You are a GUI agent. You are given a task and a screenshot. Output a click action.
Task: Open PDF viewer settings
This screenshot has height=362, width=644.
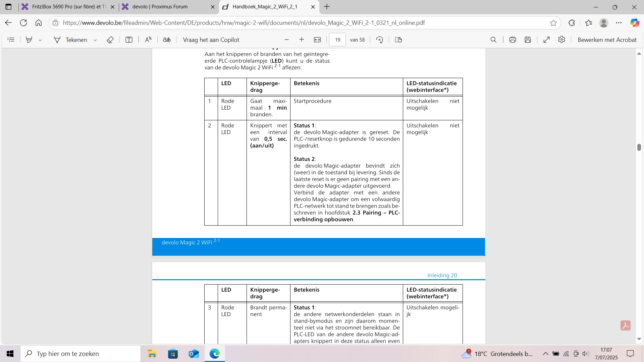[562, 40]
